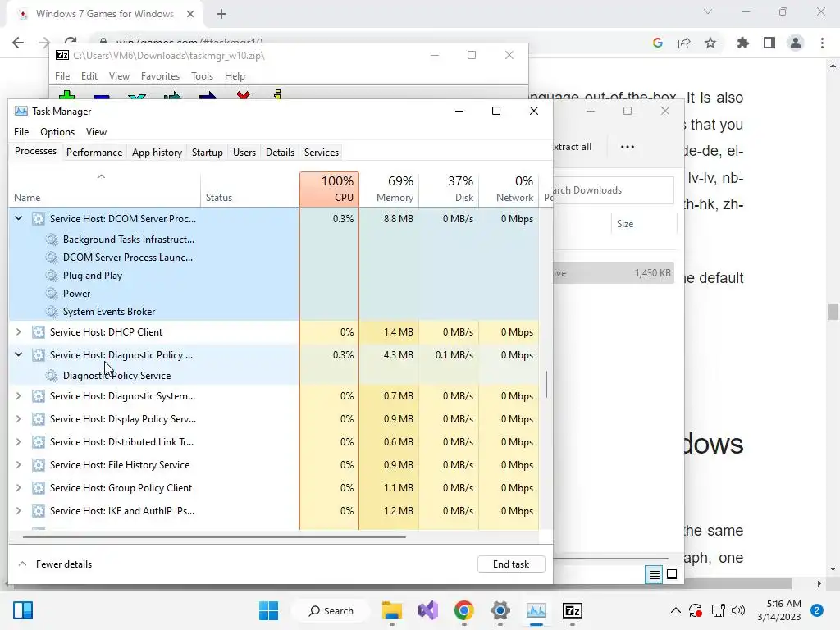
Task: Open the Startup tab
Action: 208,153
